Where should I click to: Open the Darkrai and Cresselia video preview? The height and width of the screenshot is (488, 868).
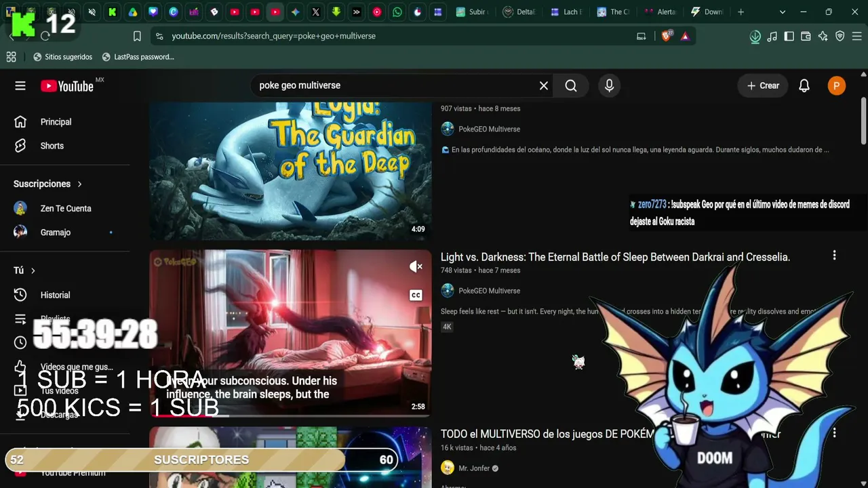pos(290,332)
